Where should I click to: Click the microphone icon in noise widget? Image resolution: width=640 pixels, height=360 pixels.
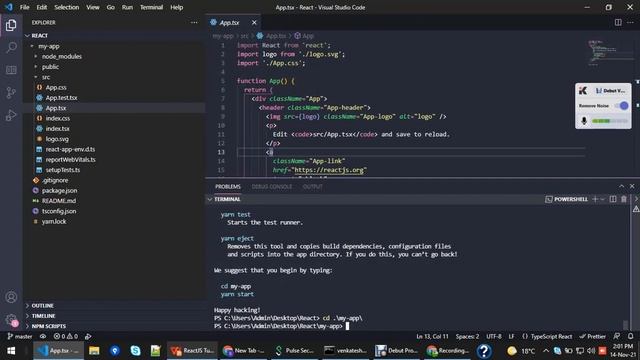(x=584, y=121)
